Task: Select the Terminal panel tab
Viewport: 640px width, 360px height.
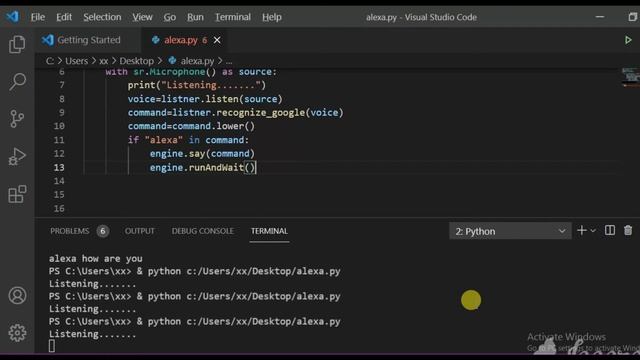Action: tap(269, 231)
